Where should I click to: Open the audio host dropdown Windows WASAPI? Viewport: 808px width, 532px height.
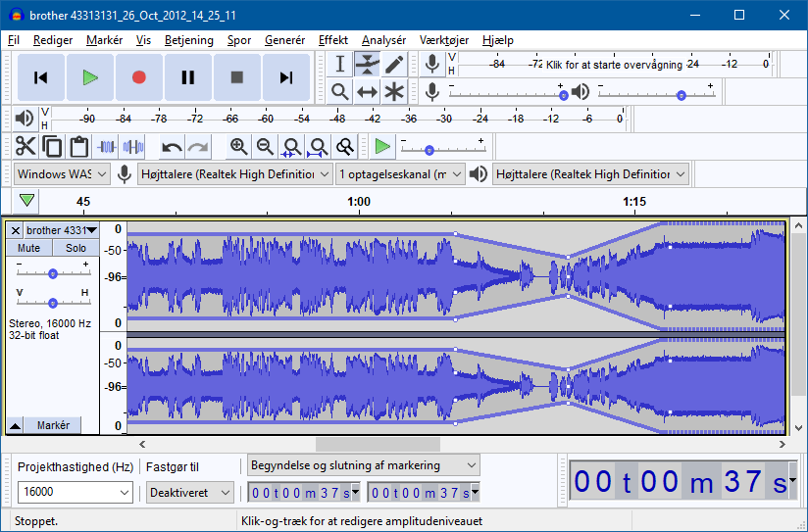(x=62, y=174)
